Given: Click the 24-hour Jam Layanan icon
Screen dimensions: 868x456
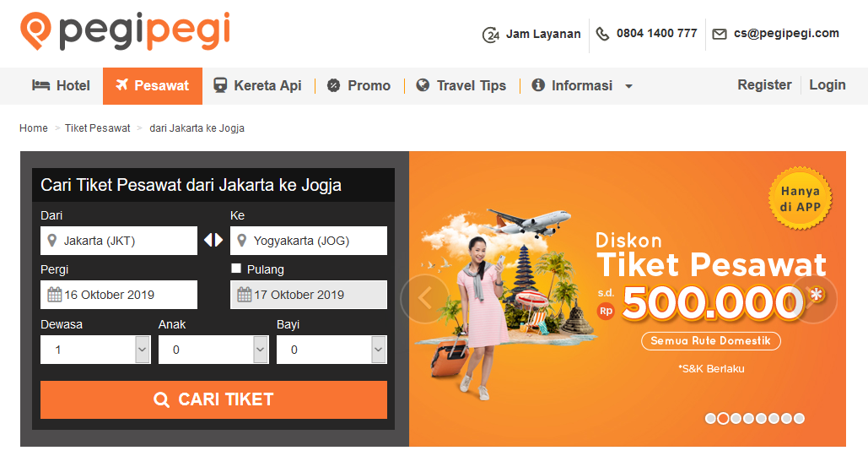Looking at the screenshot, I should click(490, 35).
